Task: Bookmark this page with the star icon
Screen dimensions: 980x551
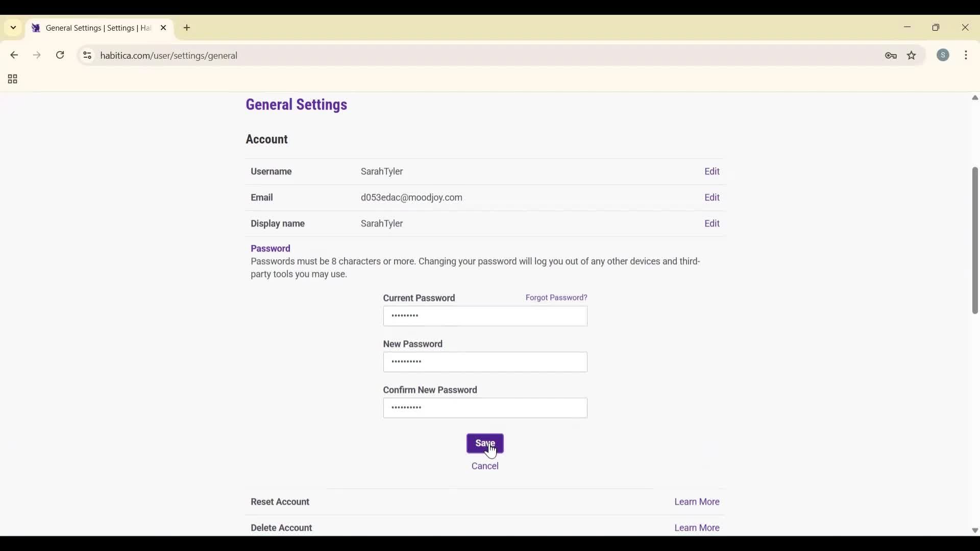Action: tap(912, 56)
